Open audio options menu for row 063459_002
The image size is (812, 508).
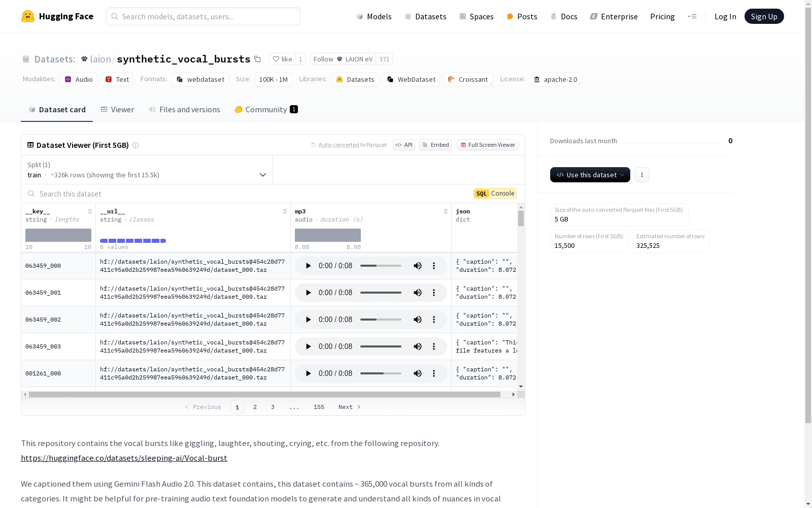coord(434,320)
